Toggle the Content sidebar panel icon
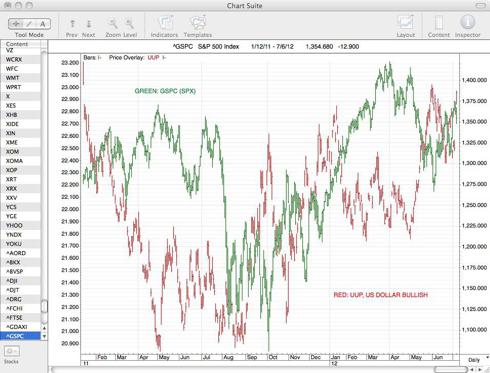This screenshot has height=373, width=490. click(439, 23)
